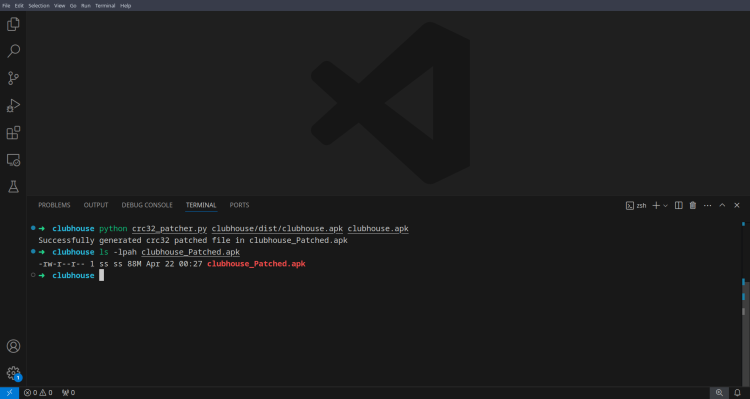Image resolution: width=750 pixels, height=399 pixels.
Task: Switch to the Debug Console tab
Action: click(x=147, y=205)
